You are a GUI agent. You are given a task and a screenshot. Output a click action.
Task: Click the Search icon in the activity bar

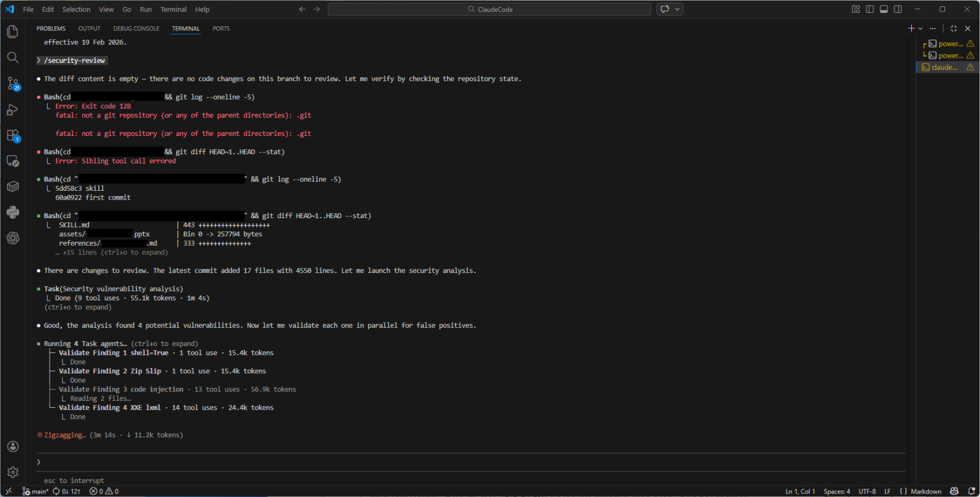point(12,57)
